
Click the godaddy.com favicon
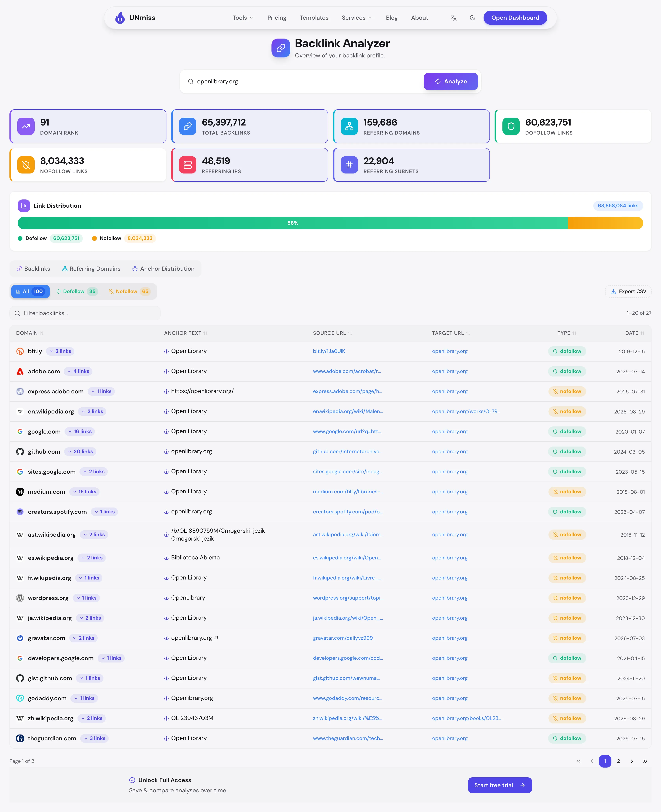pyautogui.click(x=20, y=698)
